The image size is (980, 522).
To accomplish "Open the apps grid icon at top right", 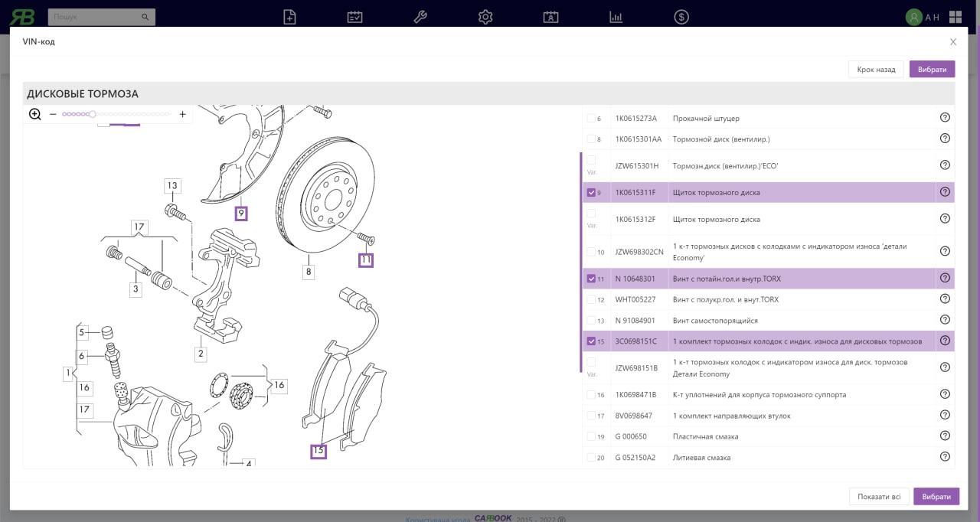I will pos(955,17).
